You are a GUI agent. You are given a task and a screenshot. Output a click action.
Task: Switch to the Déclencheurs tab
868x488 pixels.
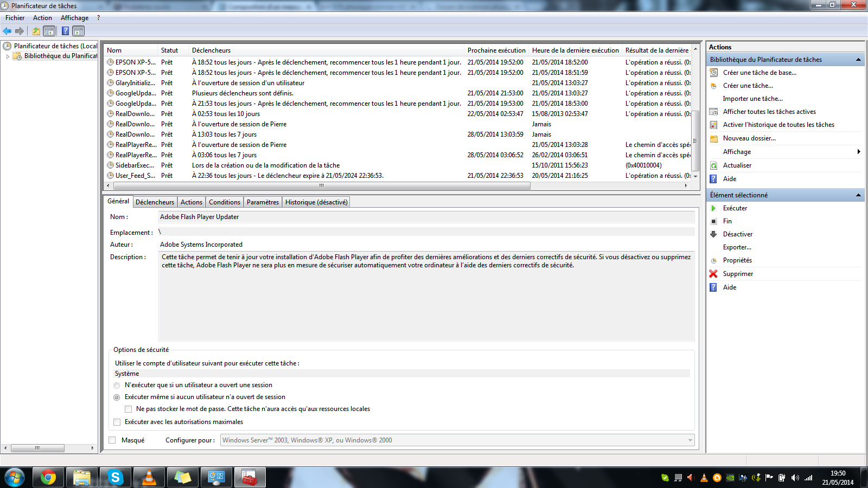click(x=155, y=202)
